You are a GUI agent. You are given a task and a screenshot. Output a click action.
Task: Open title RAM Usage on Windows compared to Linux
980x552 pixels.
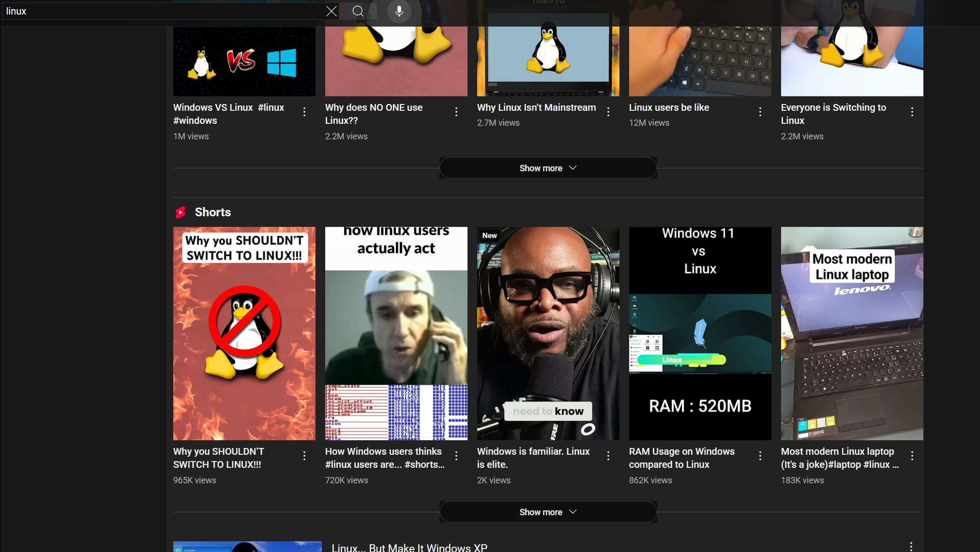[682, 458]
